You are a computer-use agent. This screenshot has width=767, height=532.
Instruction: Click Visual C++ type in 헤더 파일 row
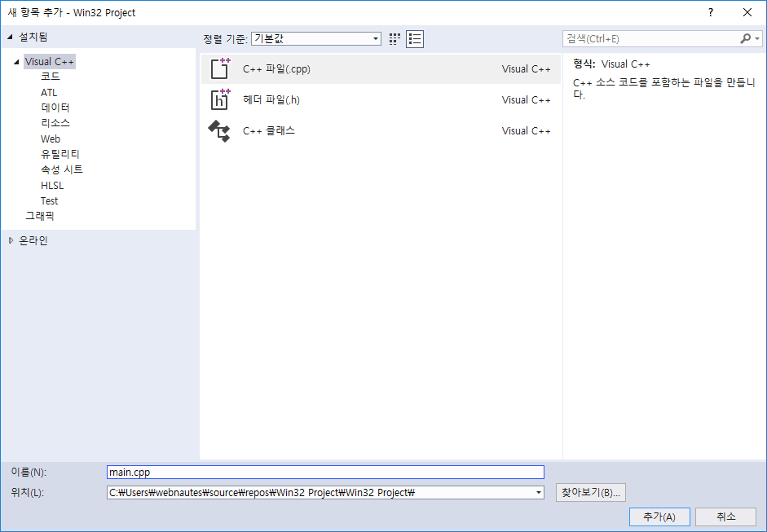click(526, 99)
